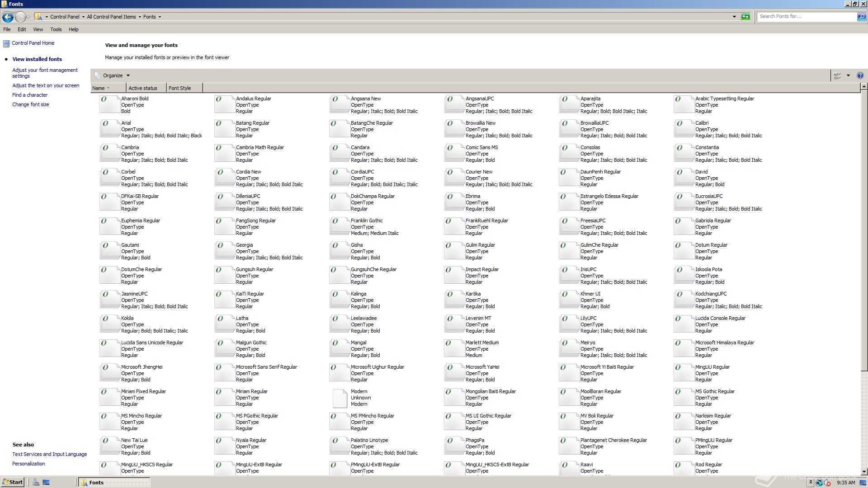The width and height of the screenshot is (868, 488).
Task: Select the MS Gothic Regular font
Action: (x=705, y=397)
